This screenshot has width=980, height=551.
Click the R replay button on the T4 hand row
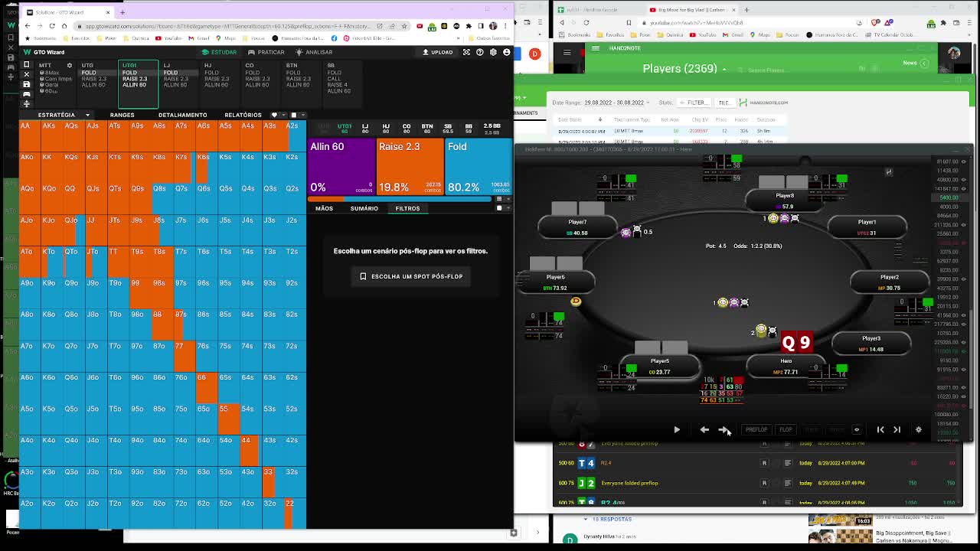[764, 463]
